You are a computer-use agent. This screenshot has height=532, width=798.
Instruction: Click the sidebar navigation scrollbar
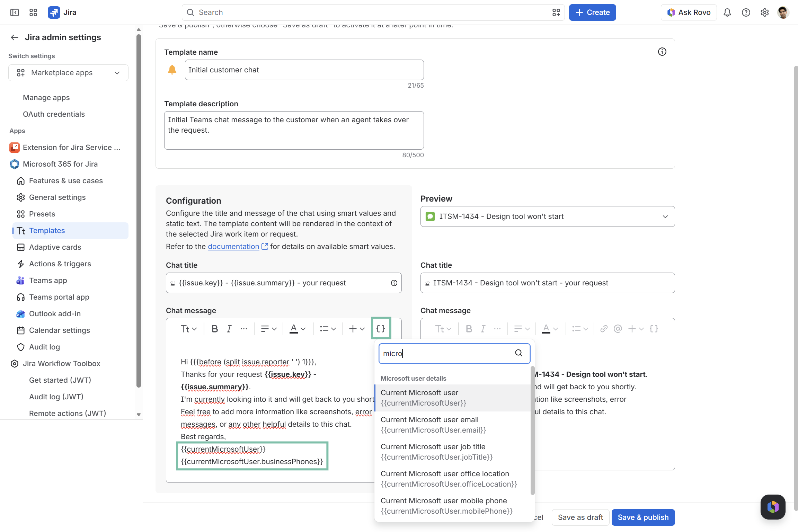[139, 211]
